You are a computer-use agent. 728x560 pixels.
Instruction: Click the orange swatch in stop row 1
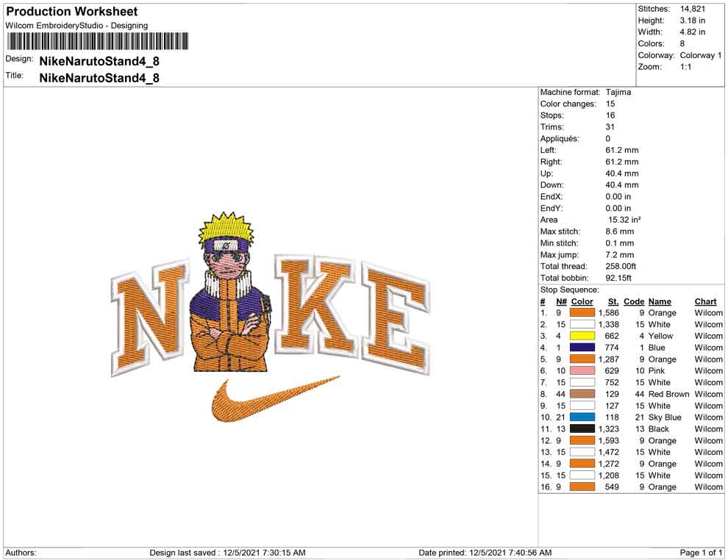(582, 313)
